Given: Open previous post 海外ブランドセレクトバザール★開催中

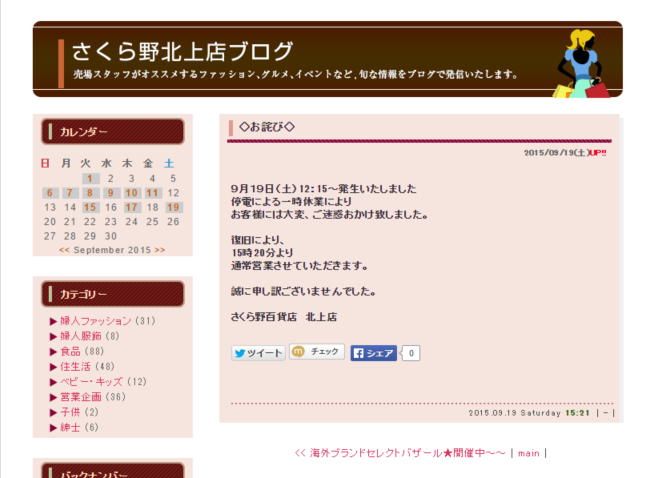Looking at the screenshot, I should (400, 453).
